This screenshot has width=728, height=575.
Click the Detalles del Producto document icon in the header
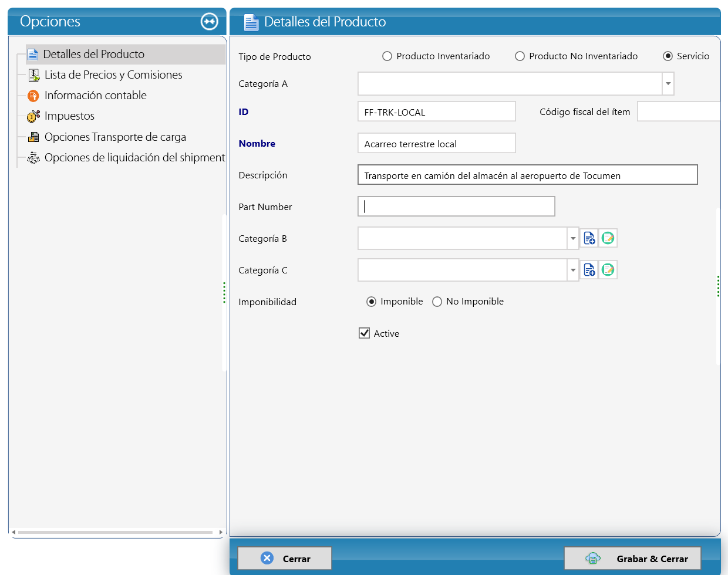(x=251, y=22)
